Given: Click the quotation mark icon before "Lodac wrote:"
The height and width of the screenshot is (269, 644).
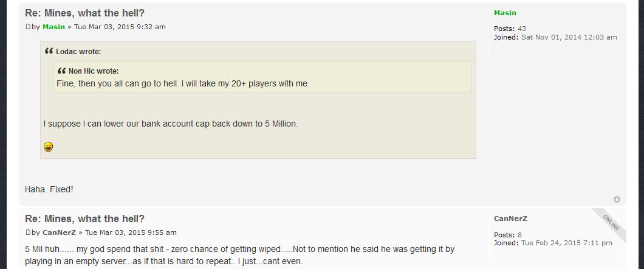Looking at the screenshot, I should coord(49,51).
